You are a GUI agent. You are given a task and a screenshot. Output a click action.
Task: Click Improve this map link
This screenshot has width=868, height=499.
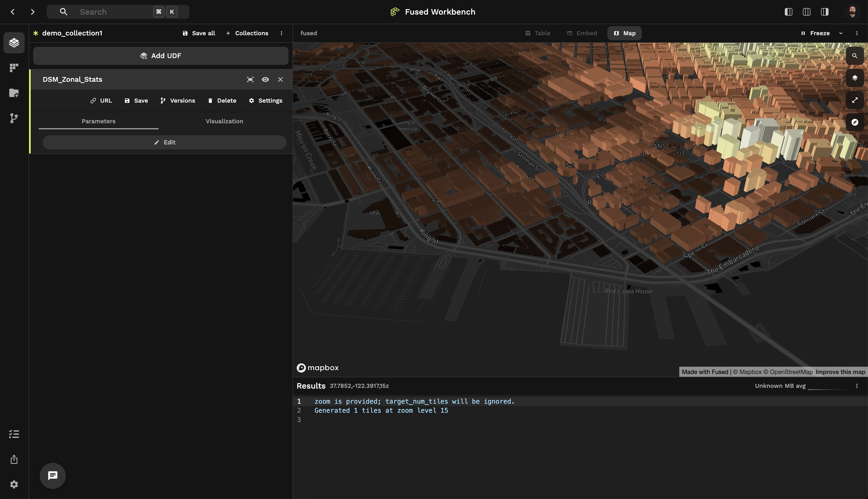(x=840, y=372)
